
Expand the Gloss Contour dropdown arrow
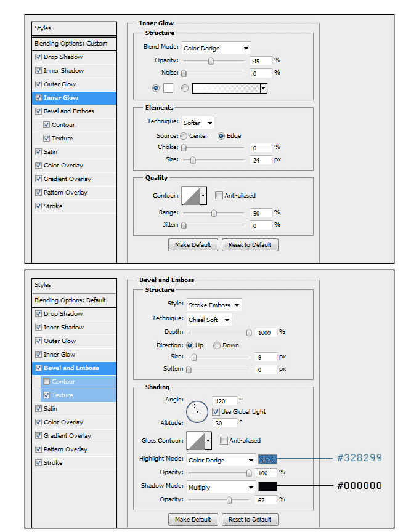coord(208,441)
